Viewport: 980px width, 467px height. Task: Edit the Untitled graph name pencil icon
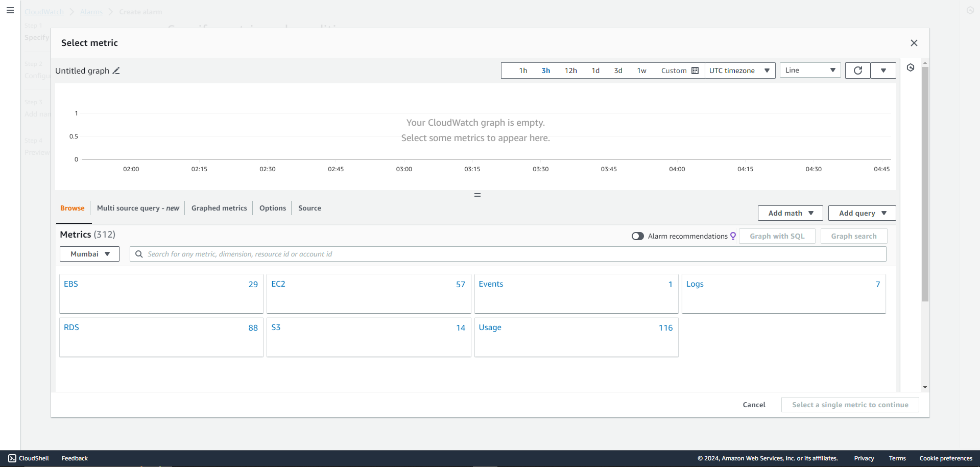[116, 71]
